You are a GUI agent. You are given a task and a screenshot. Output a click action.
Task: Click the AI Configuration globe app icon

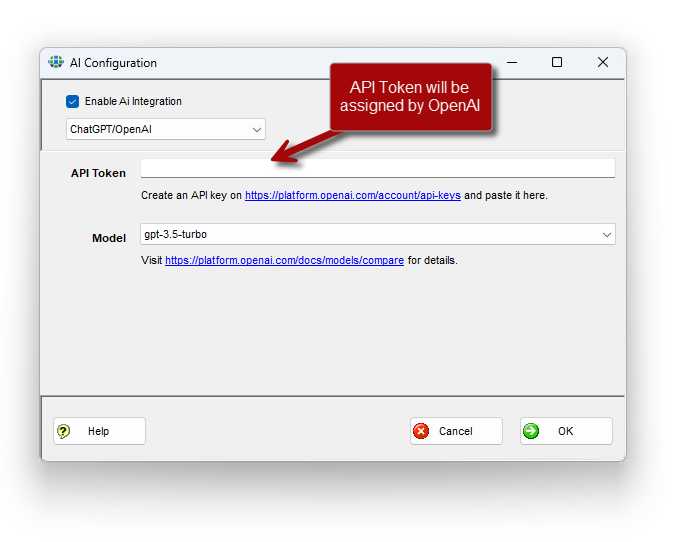click(56, 62)
